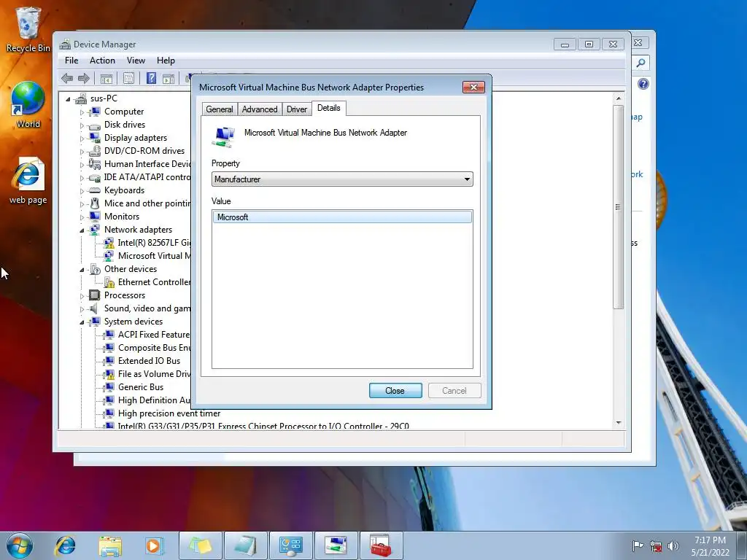Open the View menu
Viewport: 747px width, 560px height.
coord(136,61)
